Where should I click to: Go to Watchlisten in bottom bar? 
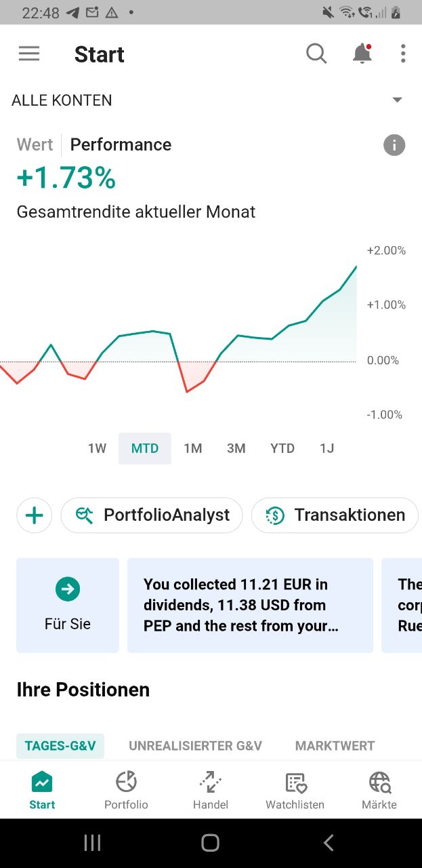coord(295,791)
